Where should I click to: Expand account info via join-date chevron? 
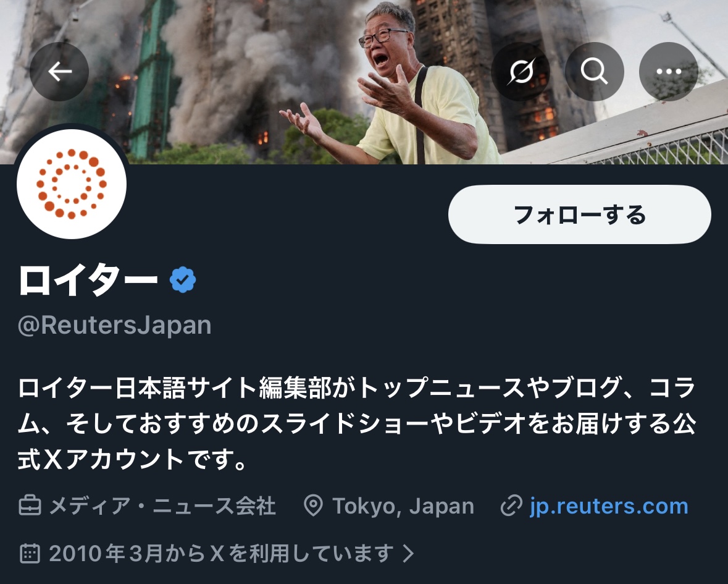tap(408, 553)
